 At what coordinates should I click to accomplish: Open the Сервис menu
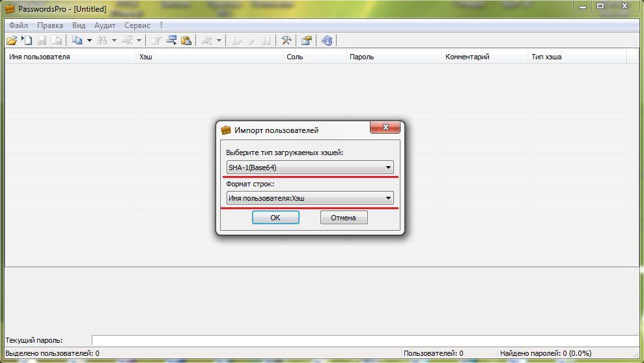137,25
